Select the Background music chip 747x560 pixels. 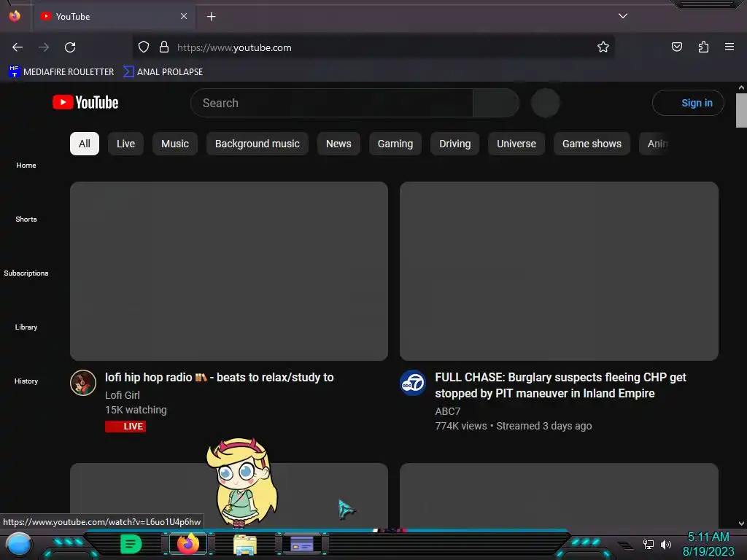(x=258, y=144)
